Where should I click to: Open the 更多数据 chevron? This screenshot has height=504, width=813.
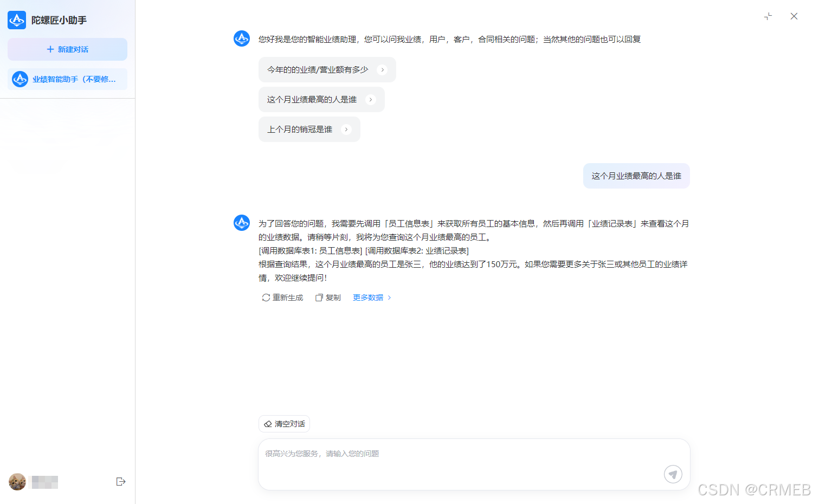coord(389,297)
